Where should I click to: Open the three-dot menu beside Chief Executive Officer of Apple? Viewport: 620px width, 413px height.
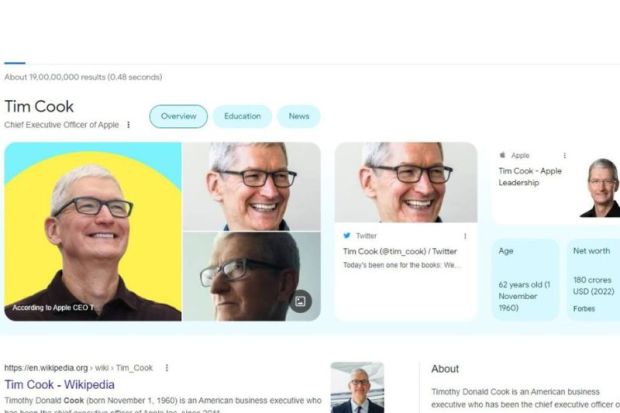129,125
